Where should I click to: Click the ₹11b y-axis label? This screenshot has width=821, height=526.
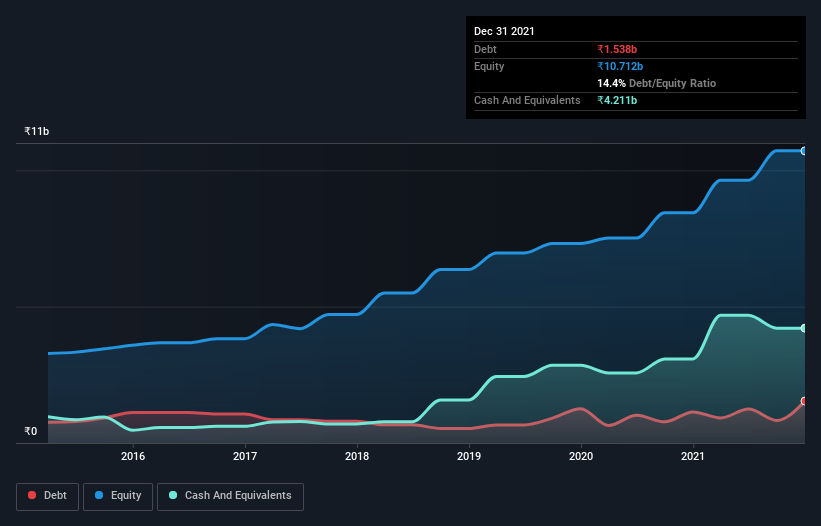click(37, 131)
